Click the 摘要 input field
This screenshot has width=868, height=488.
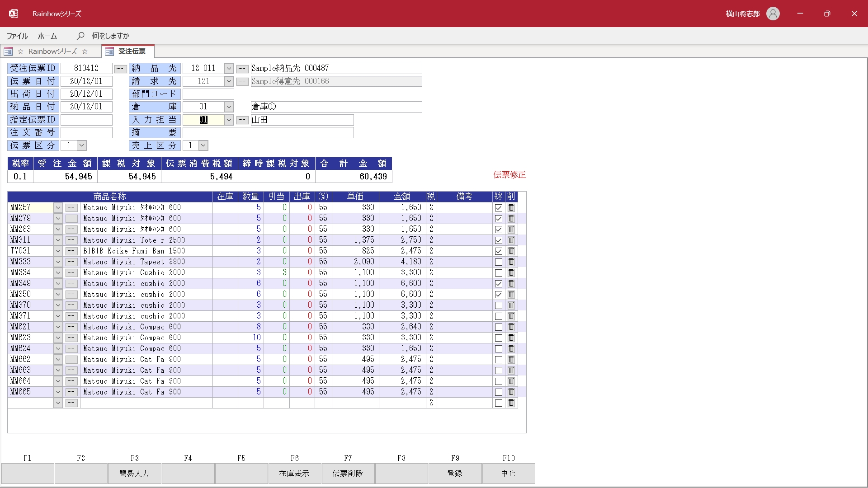268,133
